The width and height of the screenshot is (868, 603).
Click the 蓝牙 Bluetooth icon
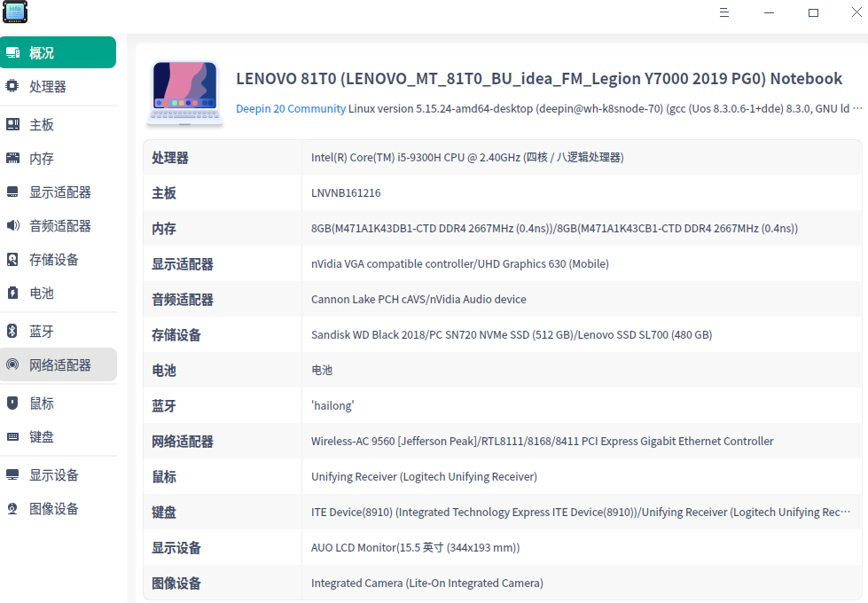click(x=12, y=331)
